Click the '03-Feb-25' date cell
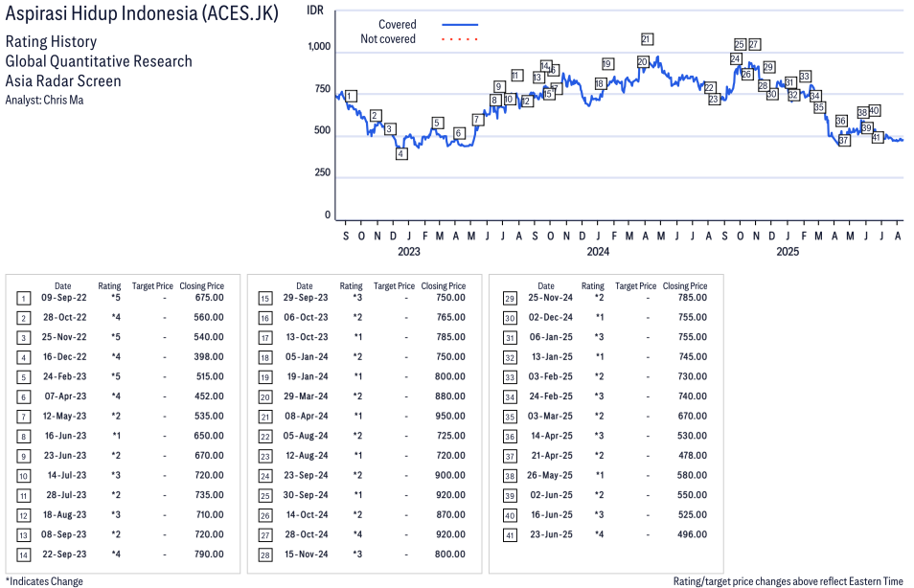 coord(550,376)
